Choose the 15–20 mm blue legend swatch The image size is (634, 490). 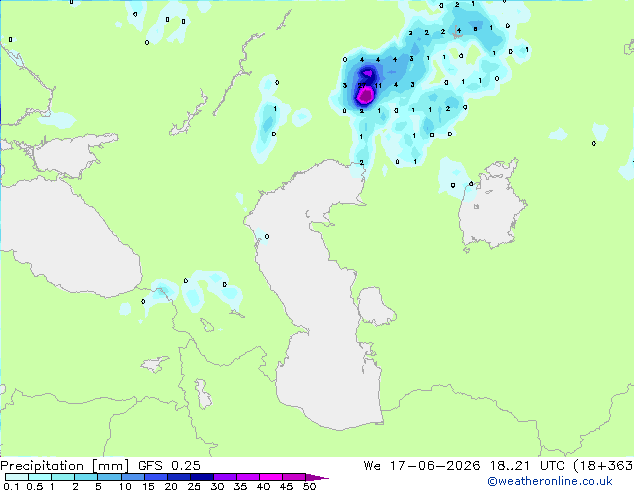[x=155, y=477]
